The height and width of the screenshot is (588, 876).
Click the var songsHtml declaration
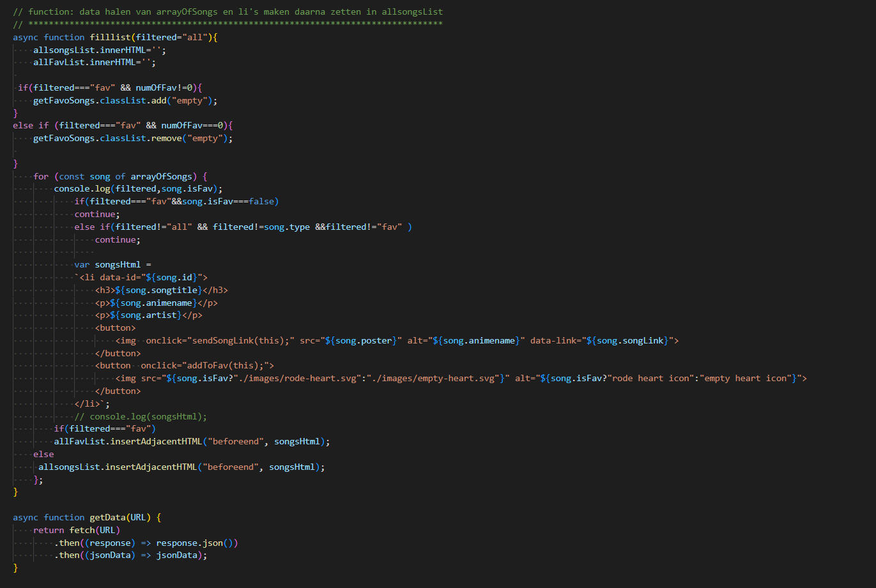pyautogui.click(x=113, y=264)
